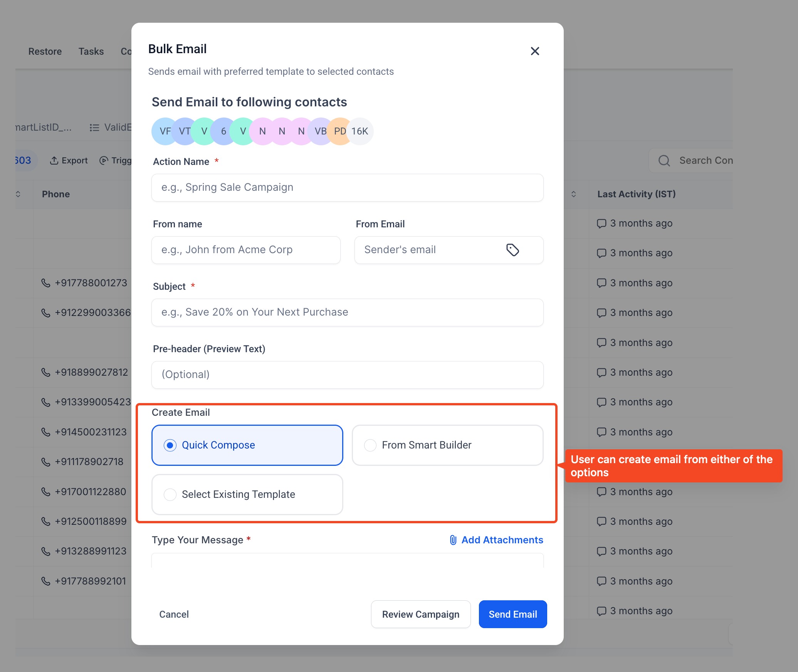
Task: Click the Send Email button
Action: [512, 614]
